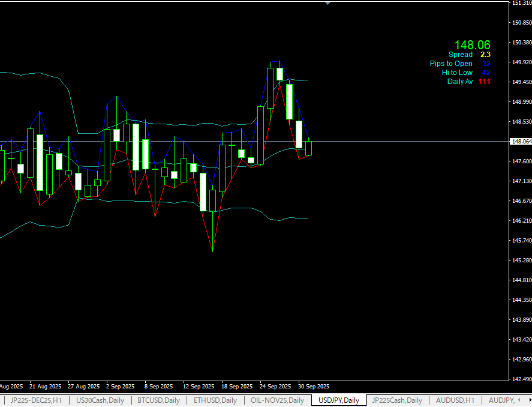Click the 150.380 level on price scale

pos(519,43)
